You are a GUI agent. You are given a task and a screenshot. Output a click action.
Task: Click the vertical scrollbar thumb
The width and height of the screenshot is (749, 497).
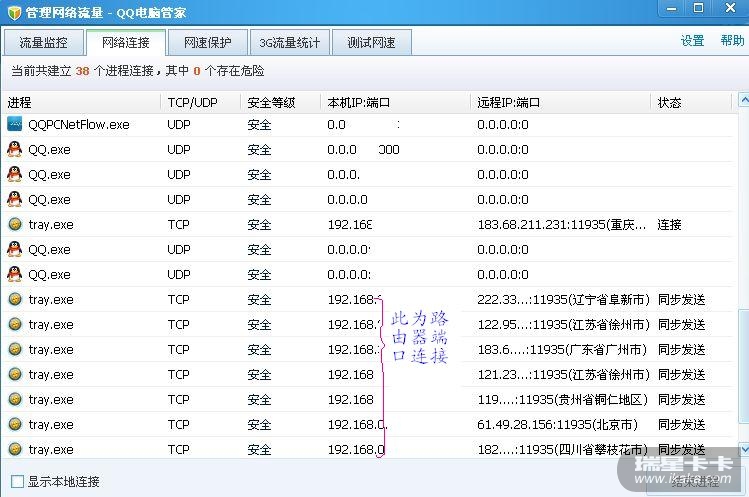[x=744, y=365]
